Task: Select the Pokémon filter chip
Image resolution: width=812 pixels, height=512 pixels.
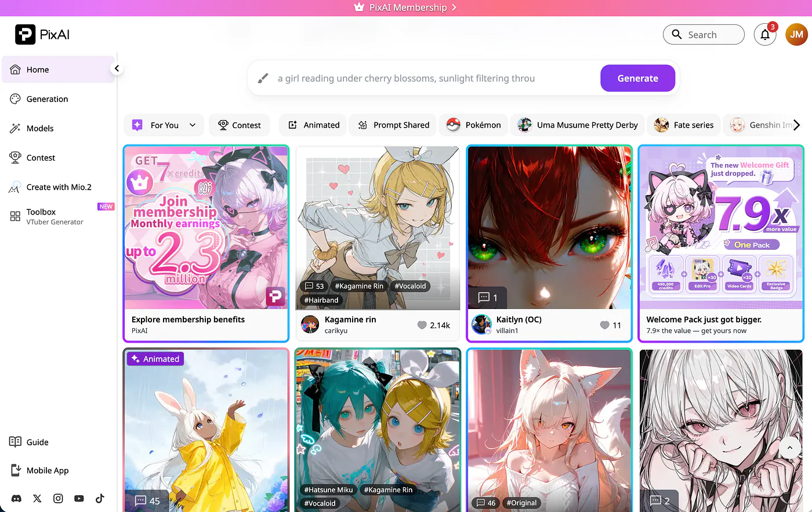Action: (474, 125)
